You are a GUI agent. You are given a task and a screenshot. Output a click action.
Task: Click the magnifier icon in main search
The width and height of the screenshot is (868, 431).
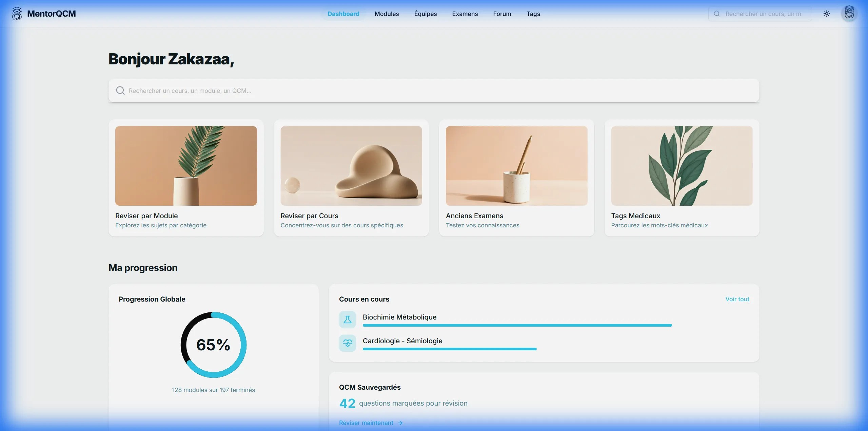click(120, 90)
